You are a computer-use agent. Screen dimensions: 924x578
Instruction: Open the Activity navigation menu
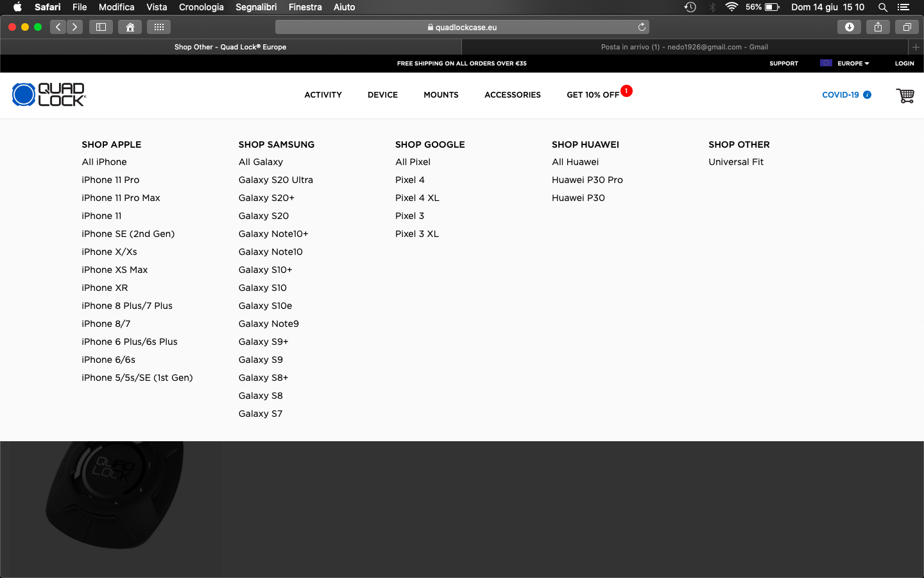click(323, 94)
